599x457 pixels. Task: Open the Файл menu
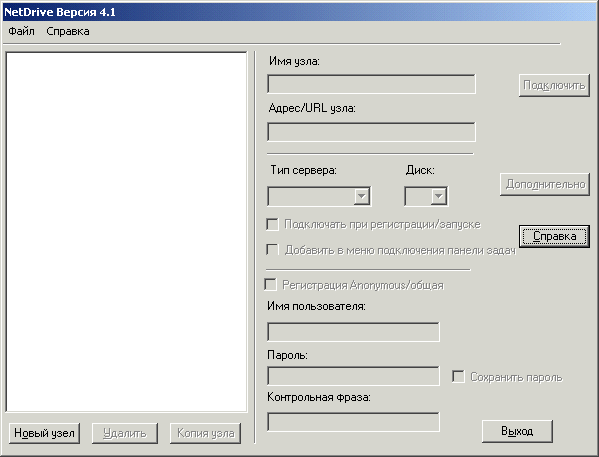(21, 31)
